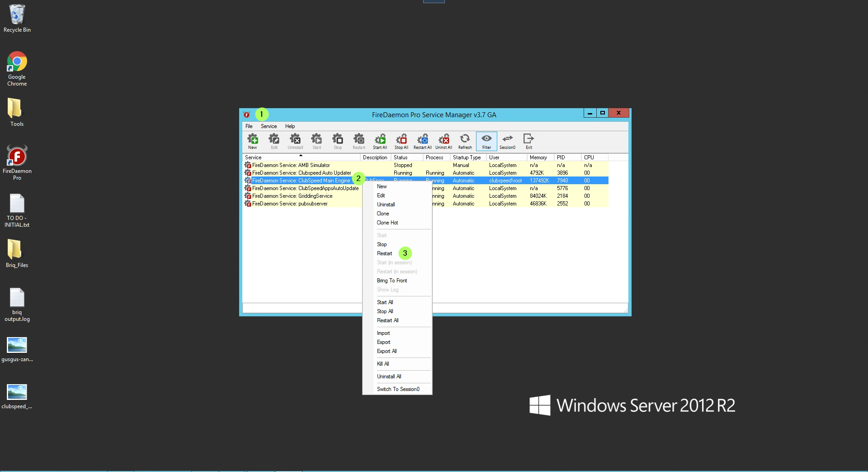Select the AMB Simulator service row

click(x=426, y=165)
